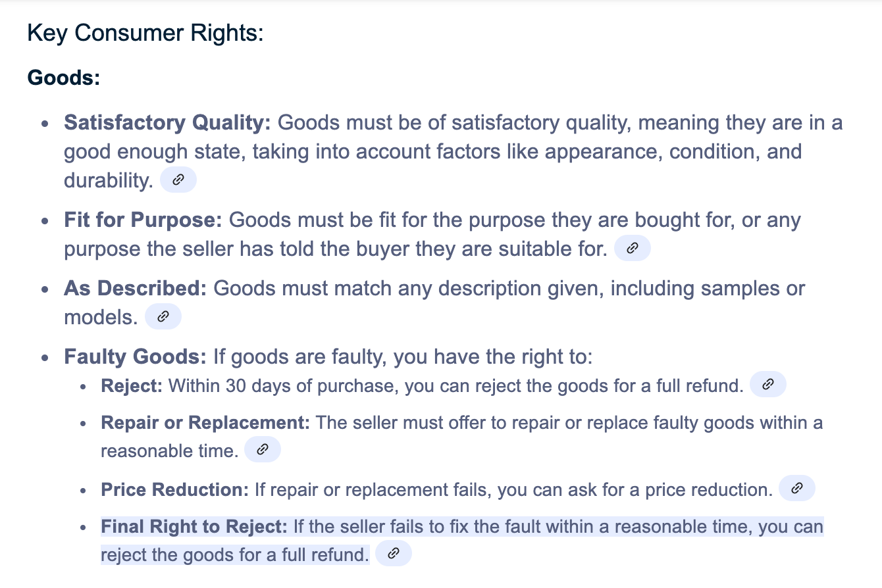The height and width of the screenshot is (588, 882).
Task: Click the bold 'Goods:' subheading
Action: tap(64, 78)
